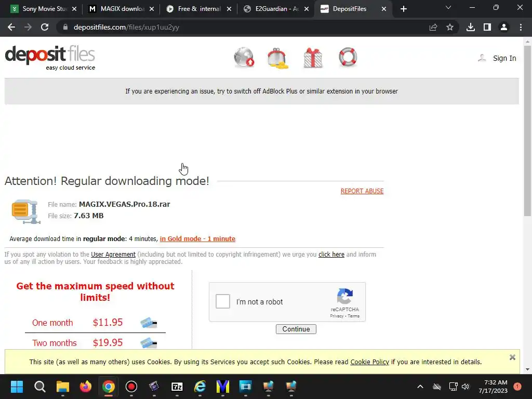This screenshot has height=399, width=532.
Task: Open the notification badge in taskbar
Action: tap(517, 387)
